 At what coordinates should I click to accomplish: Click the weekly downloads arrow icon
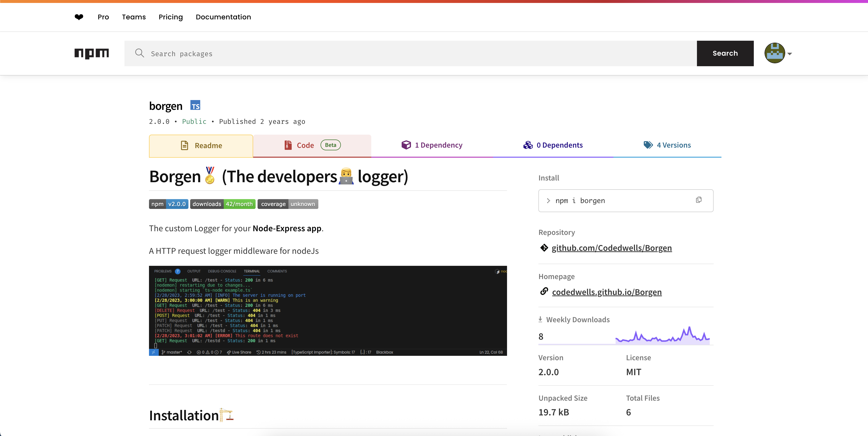540,319
